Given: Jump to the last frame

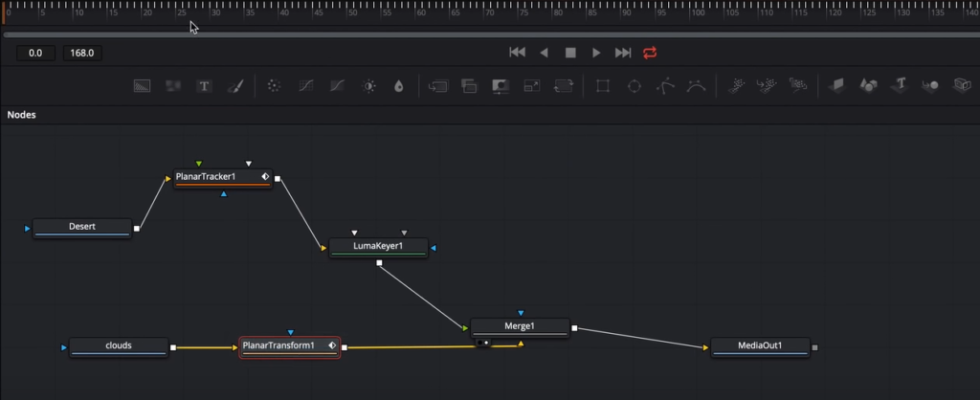Looking at the screenshot, I should [x=623, y=54].
